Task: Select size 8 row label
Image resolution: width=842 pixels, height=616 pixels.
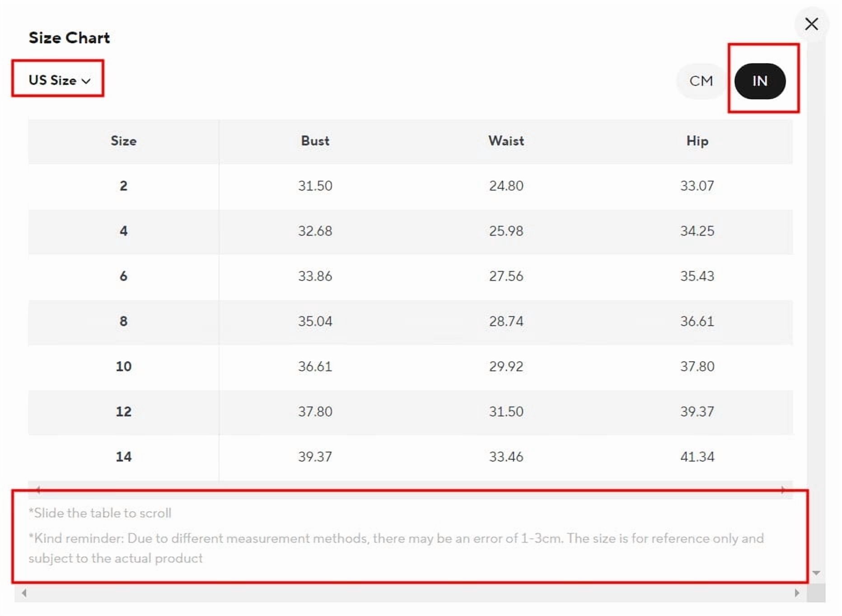Action: [123, 321]
